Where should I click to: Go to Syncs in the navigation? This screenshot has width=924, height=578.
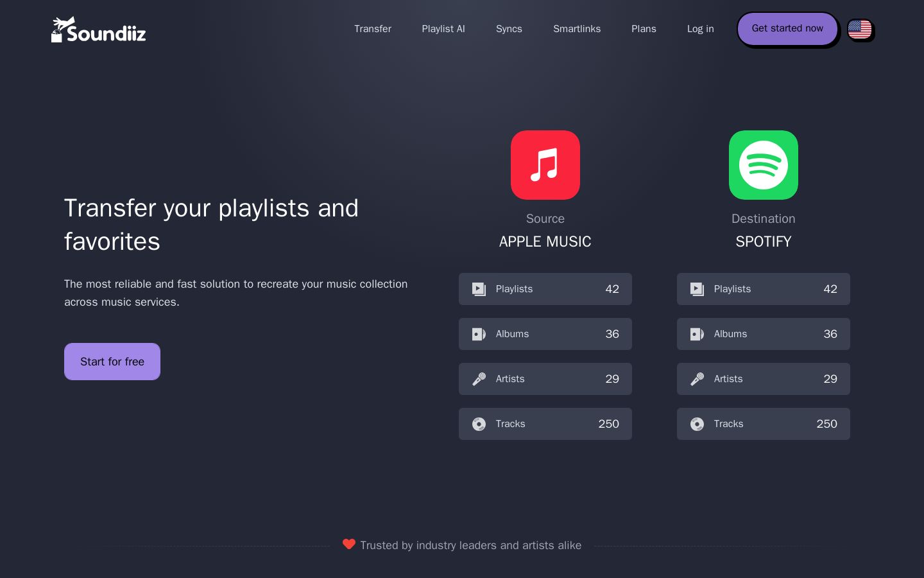point(509,29)
